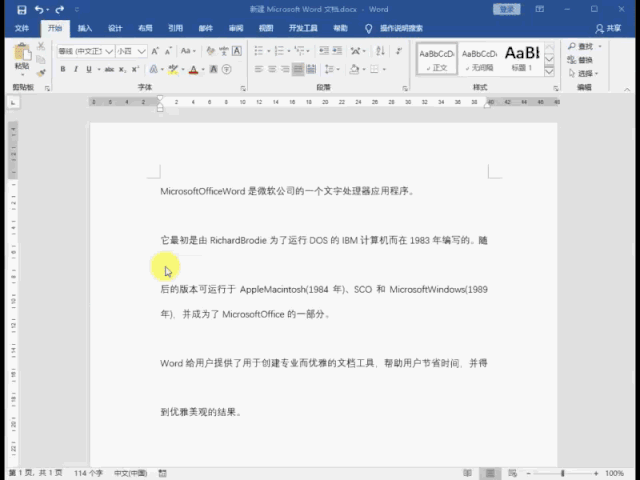The width and height of the screenshot is (640, 480).
Task: Center align the text
Action: tap(272, 69)
